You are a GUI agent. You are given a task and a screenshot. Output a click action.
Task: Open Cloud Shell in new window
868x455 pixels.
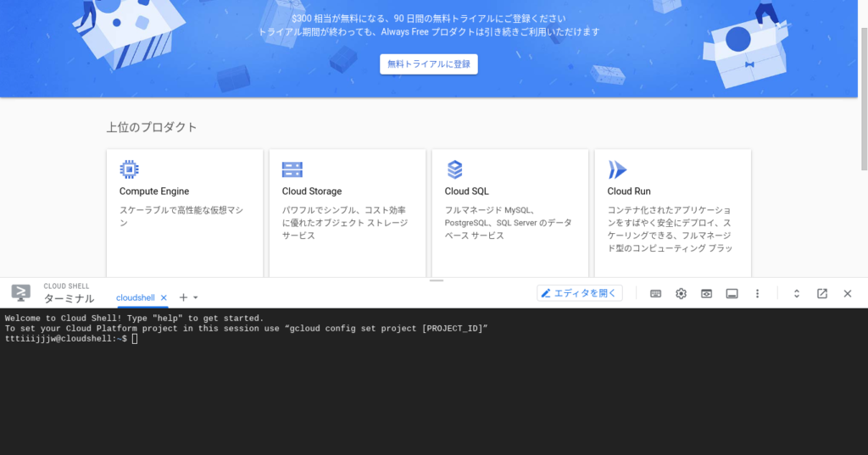point(821,293)
